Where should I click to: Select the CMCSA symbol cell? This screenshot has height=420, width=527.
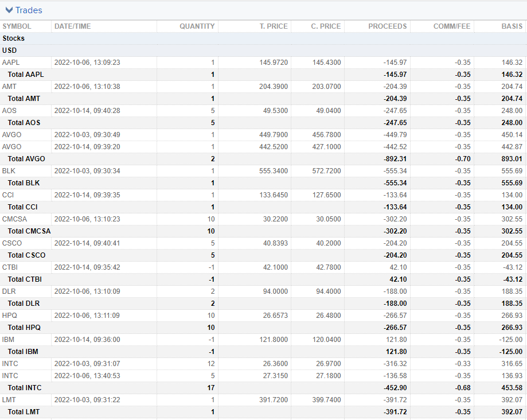[14, 219]
